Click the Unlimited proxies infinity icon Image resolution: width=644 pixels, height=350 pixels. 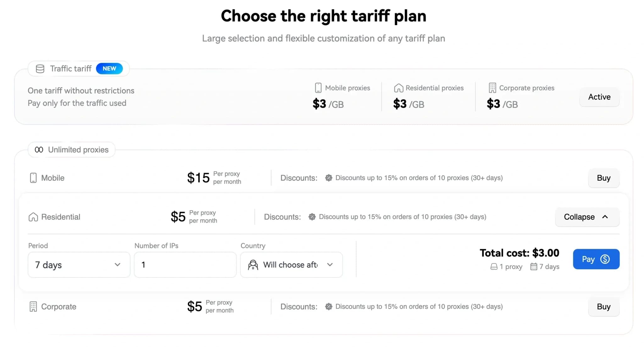pos(39,150)
